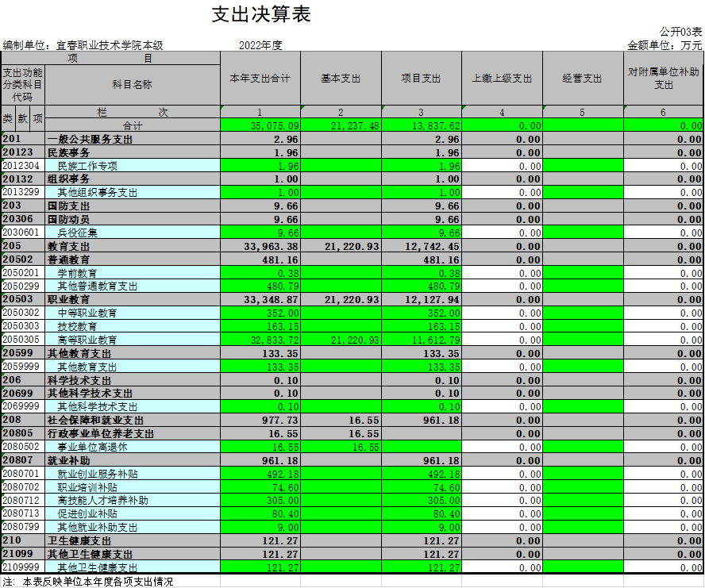Select the 教育支出 row name cell

coord(132,246)
